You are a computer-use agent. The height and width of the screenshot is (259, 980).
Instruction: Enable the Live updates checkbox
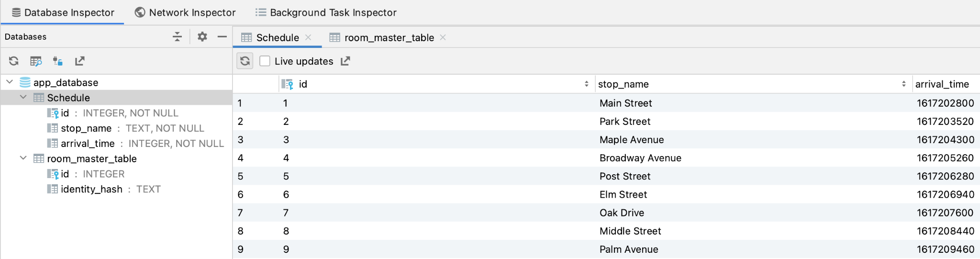click(x=265, y=61)
